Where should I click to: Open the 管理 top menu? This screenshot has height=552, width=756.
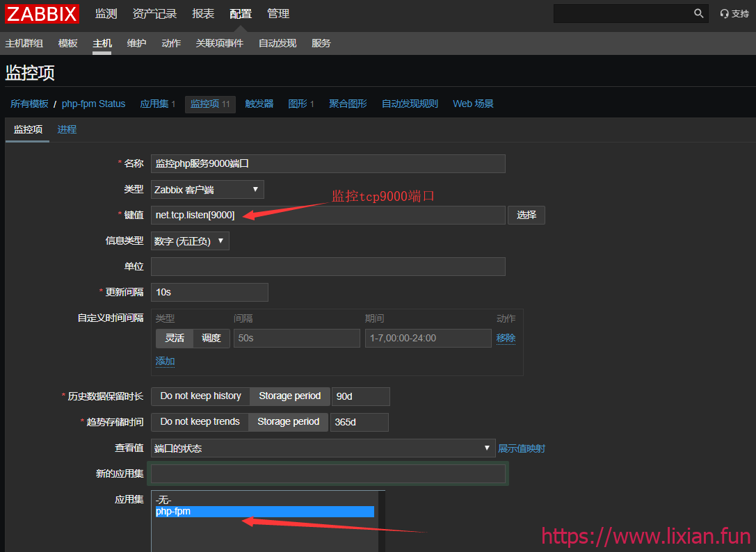click(x=278, y=13)
